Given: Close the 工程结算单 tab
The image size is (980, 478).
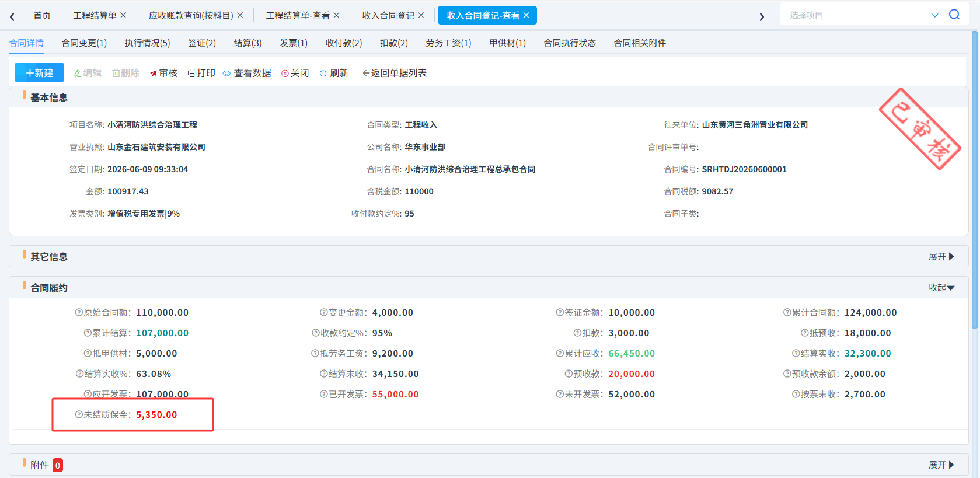Looking at the screenshot, I should click(123, 16).
